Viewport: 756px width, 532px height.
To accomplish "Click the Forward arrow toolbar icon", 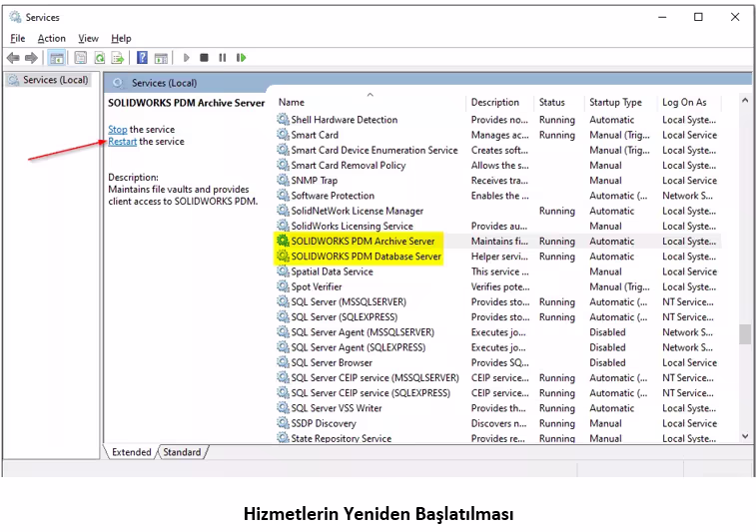I will pyautogui.click(x=31, y=58).
